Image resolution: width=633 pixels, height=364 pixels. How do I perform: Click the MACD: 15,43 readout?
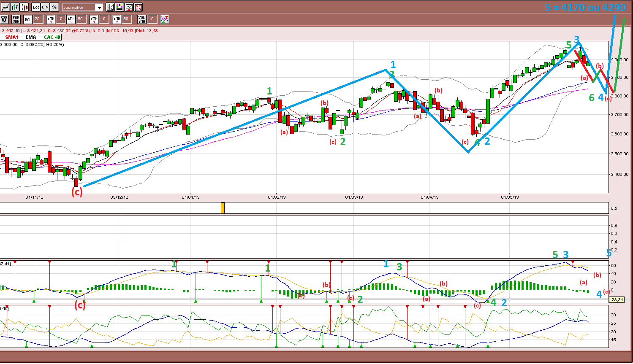point(120,31)
